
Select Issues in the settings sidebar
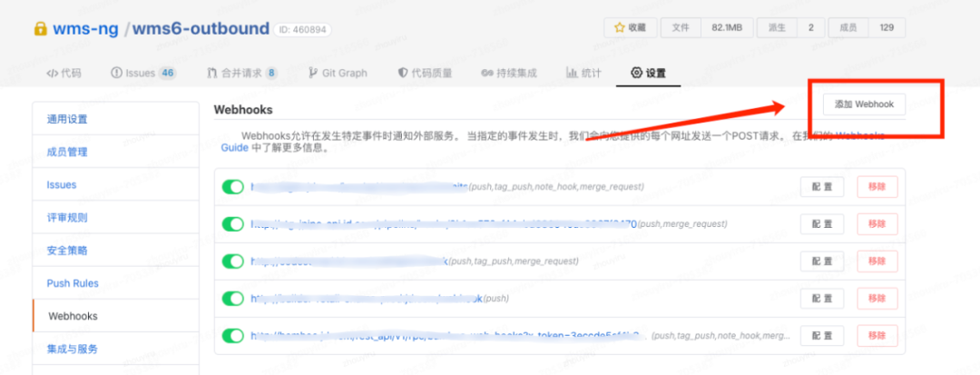pyautogui.click(x=115, y=185)
